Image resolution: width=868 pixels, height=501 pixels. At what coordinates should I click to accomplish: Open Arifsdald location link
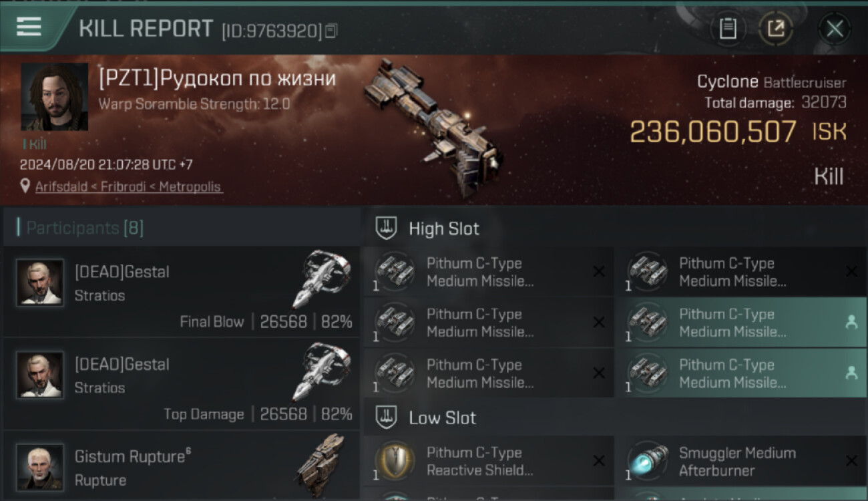point(128,187)
